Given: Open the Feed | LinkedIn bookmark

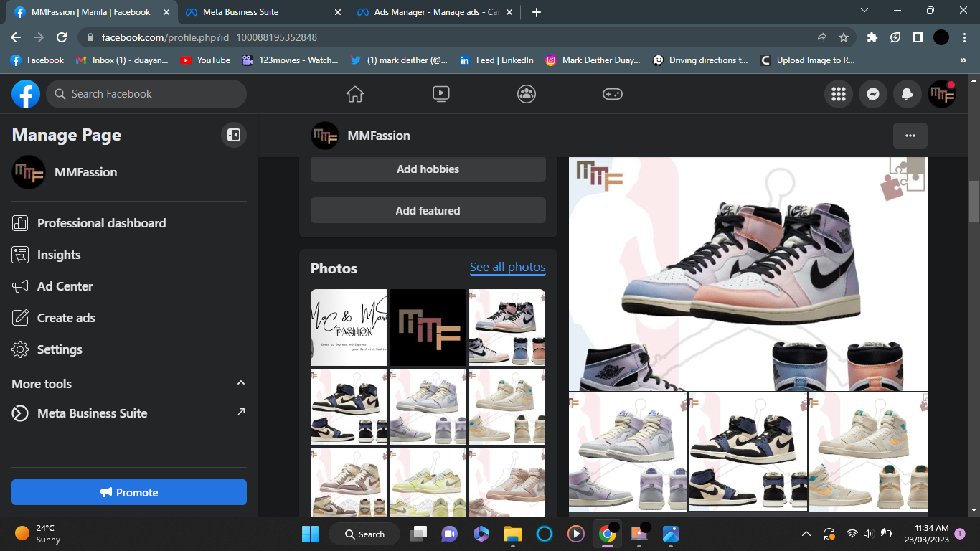Looking at the screenshot, I should (x=496, y=60).
